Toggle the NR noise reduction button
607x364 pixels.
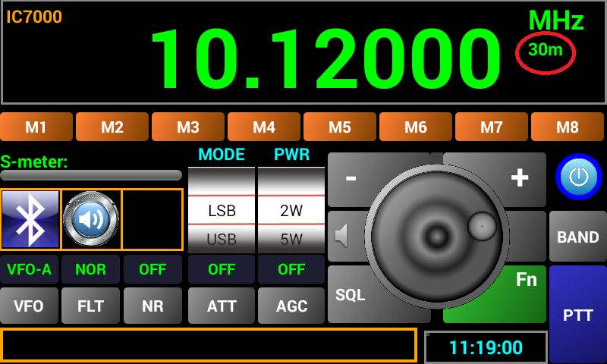pos(153,306)
